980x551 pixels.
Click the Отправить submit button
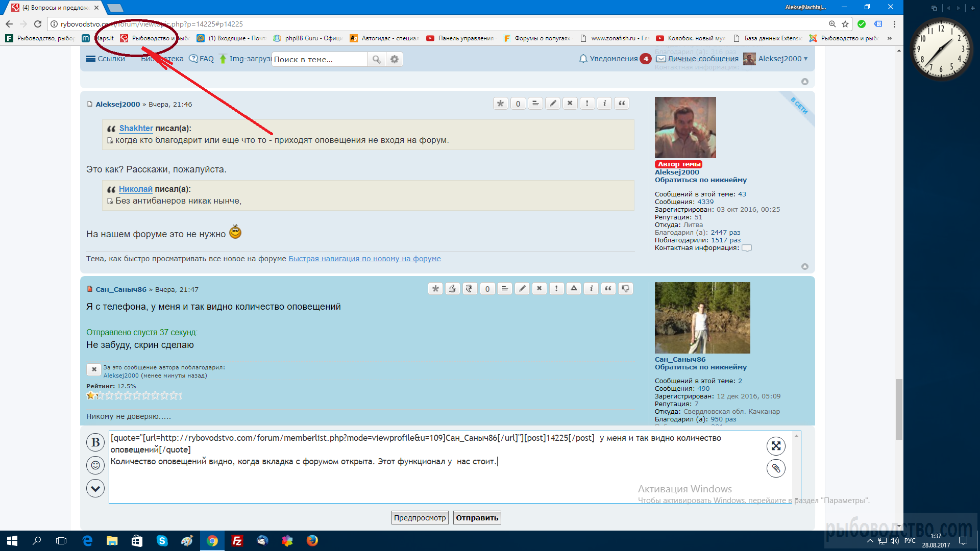(x=477, y=518)
